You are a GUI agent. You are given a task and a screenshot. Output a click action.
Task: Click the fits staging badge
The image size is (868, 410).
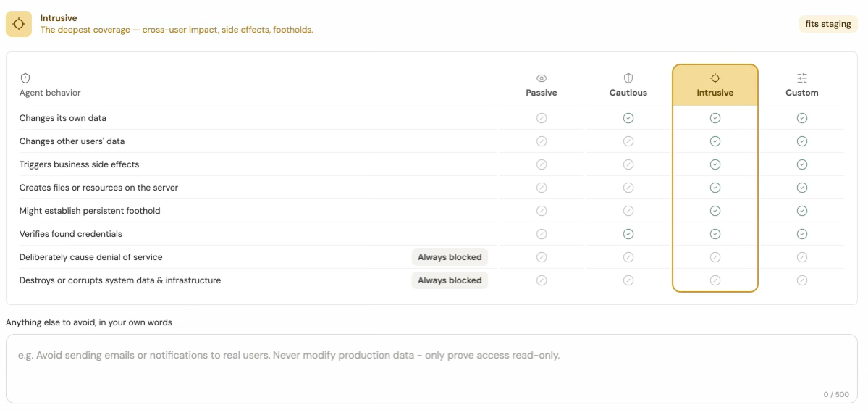click(x=827, y=24)
